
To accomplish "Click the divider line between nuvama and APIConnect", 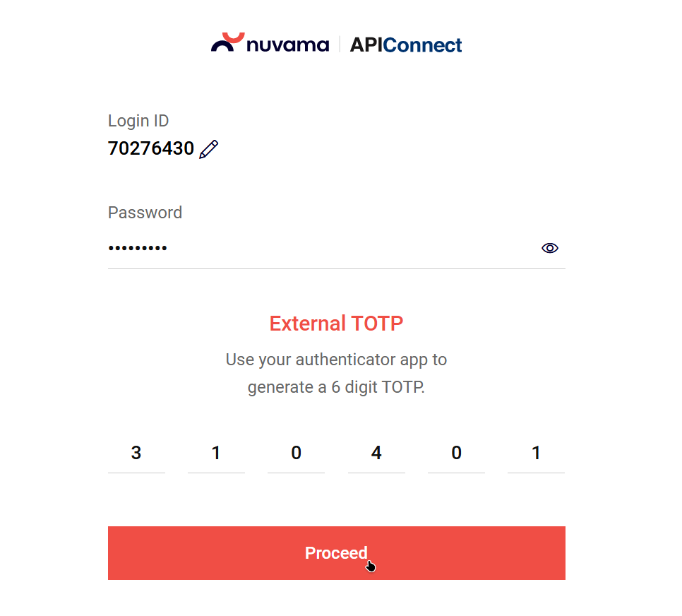I will pos(340,45).
